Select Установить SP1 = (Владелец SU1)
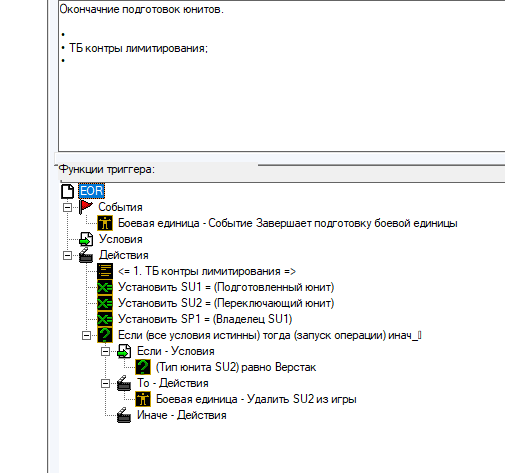The width and height of the screenshot is (505, 473). pos(205,319)
